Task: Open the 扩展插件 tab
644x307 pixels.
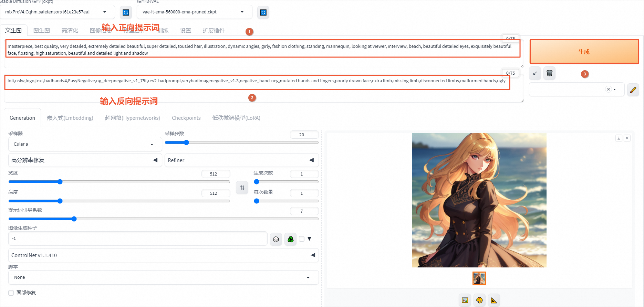Action: [214, 30]
